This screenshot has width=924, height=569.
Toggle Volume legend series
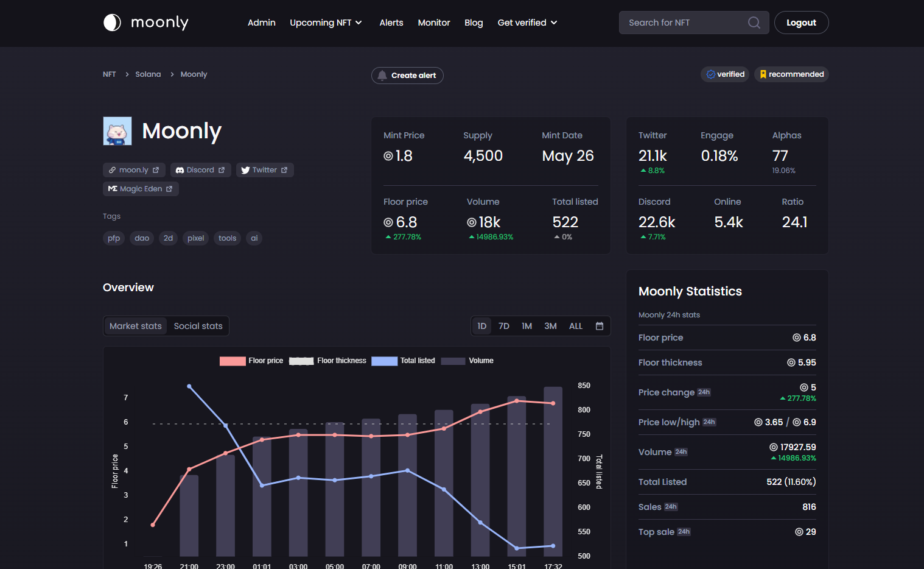tap(467, 361)
